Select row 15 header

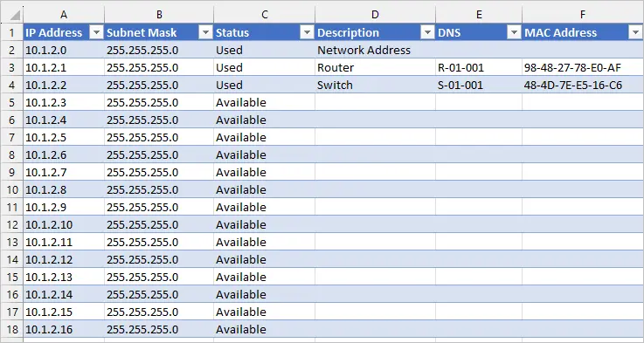tap(11, 277)
